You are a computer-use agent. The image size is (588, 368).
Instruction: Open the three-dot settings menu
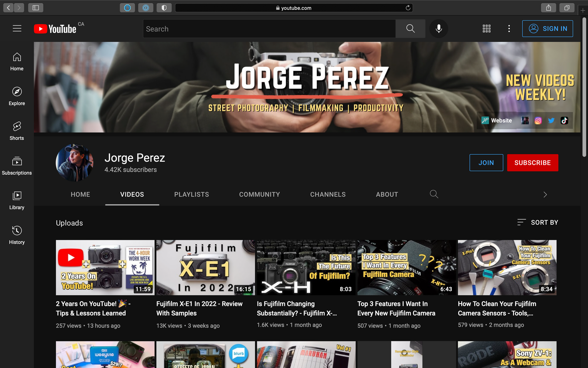[509, 29]
